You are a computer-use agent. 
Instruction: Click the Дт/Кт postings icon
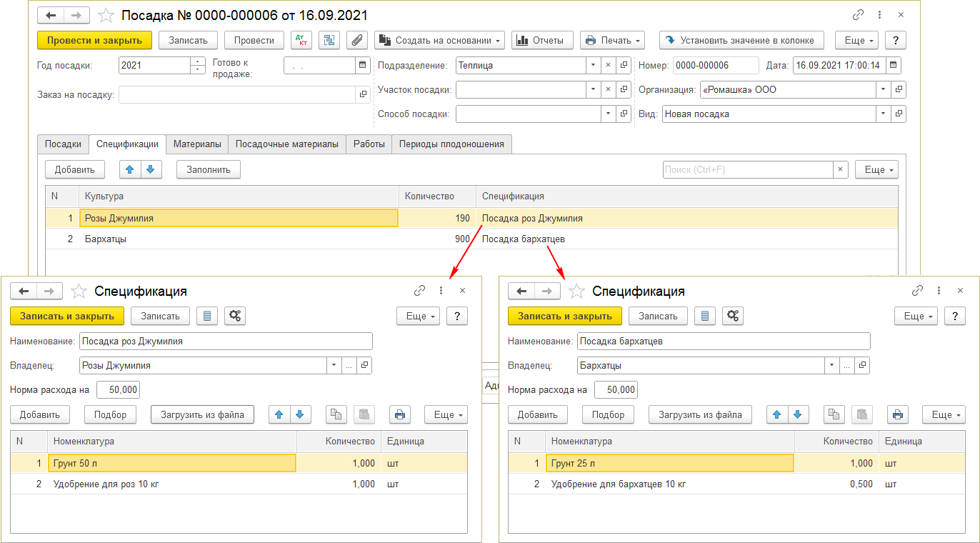tap(301, 40)
